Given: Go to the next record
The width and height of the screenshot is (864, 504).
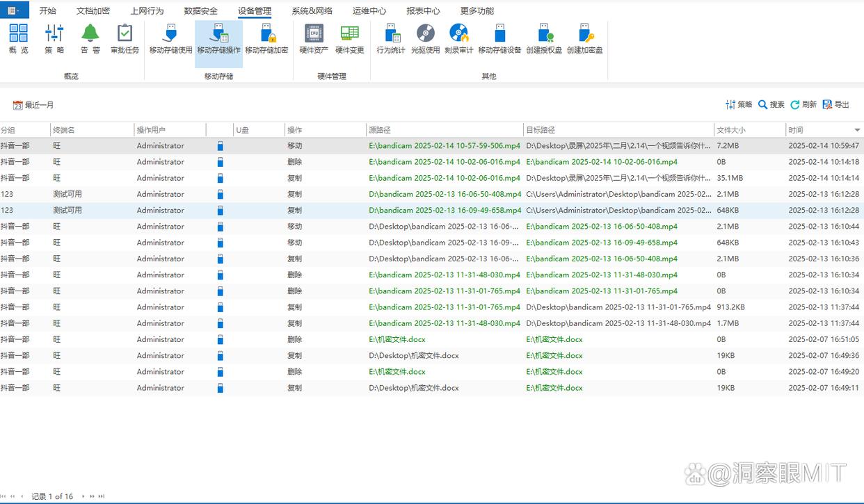Looking at the screenshot, I should 83,496.
